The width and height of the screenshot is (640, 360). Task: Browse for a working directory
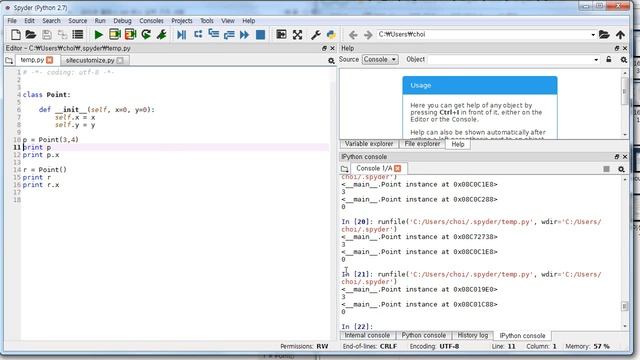pos(604,35)
